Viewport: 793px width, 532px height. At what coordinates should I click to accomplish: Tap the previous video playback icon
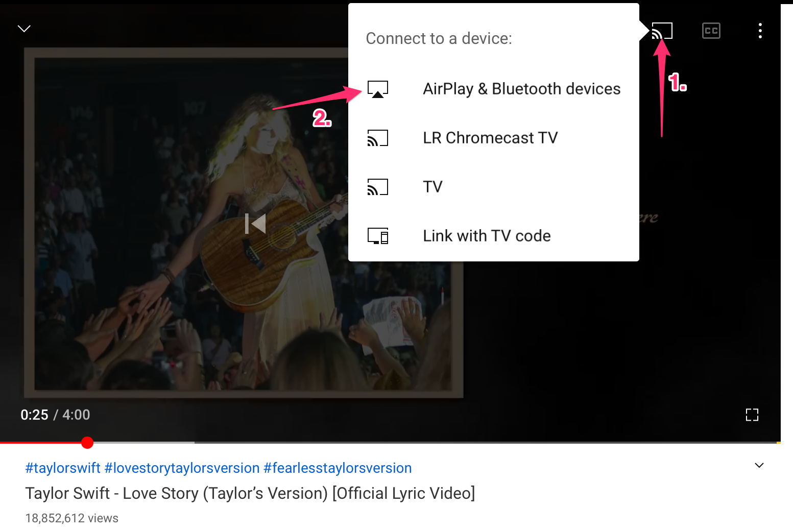255,223
